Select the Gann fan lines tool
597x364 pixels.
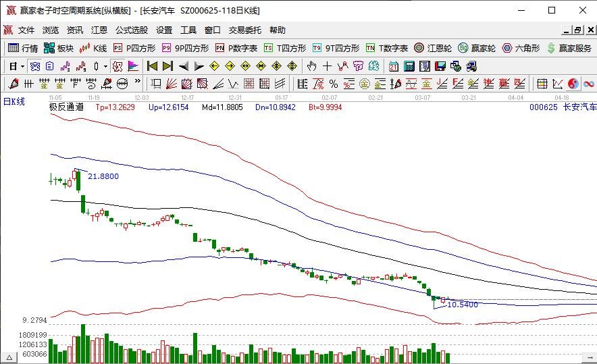tap(172, 83)
